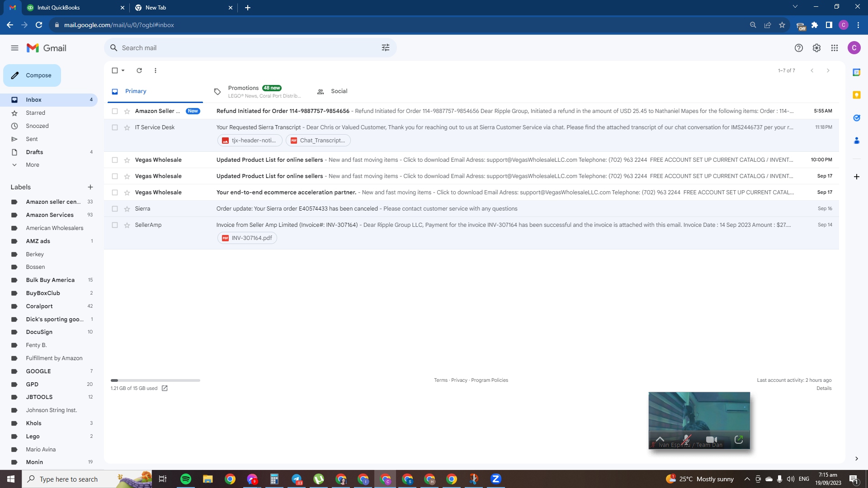The image size is (868, 488).
Task: Open the Gmail main menu hamburger icon
Action: pyautogui.click(x=14, y=48)
